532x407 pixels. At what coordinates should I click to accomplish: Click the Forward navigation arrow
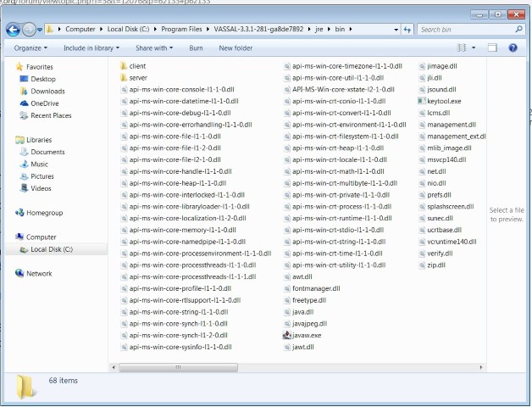29,30
